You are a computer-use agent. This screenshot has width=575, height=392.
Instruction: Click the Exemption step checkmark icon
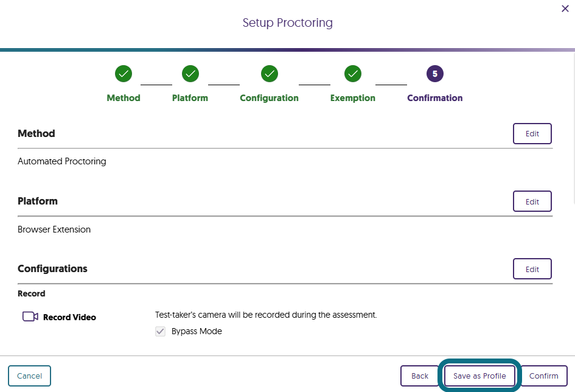353,74
